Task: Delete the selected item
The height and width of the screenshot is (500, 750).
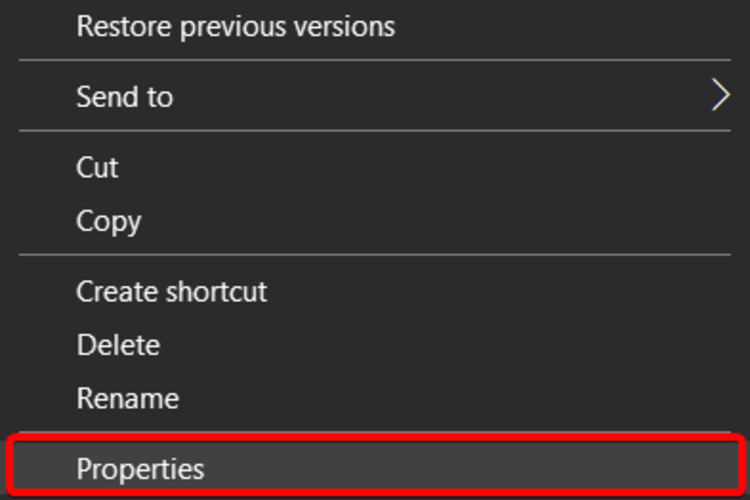Action: tap(118, 345)
